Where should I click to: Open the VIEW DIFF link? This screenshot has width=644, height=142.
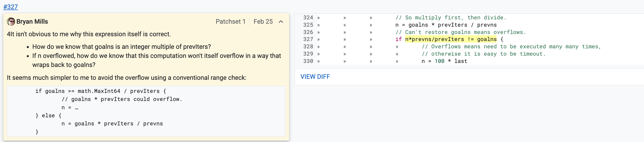[315, 77]
